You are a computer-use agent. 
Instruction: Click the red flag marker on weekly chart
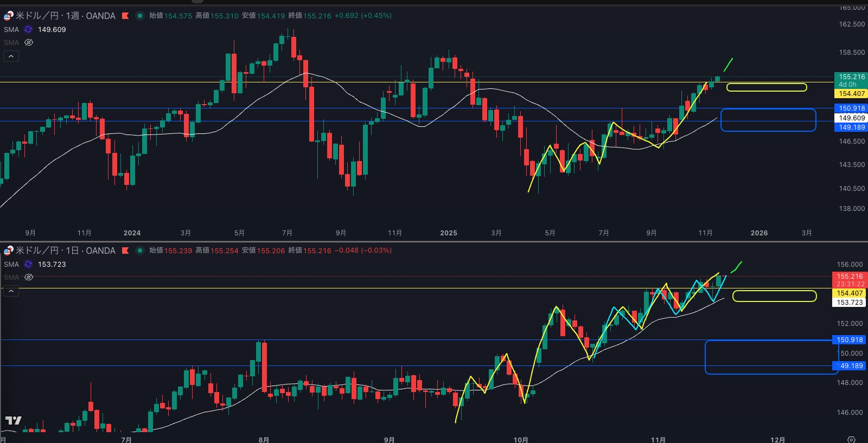point(125,16)
